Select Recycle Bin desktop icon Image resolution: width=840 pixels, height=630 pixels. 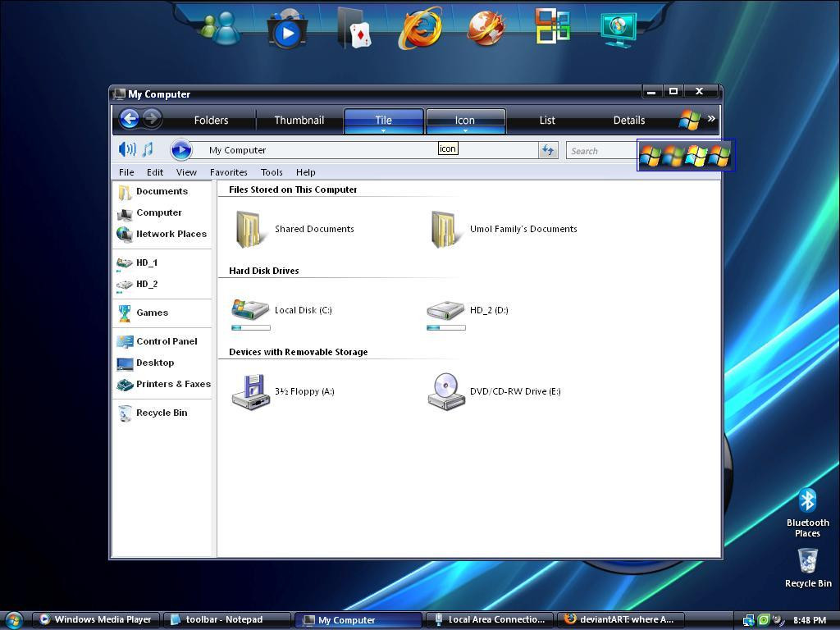(808, 568)
